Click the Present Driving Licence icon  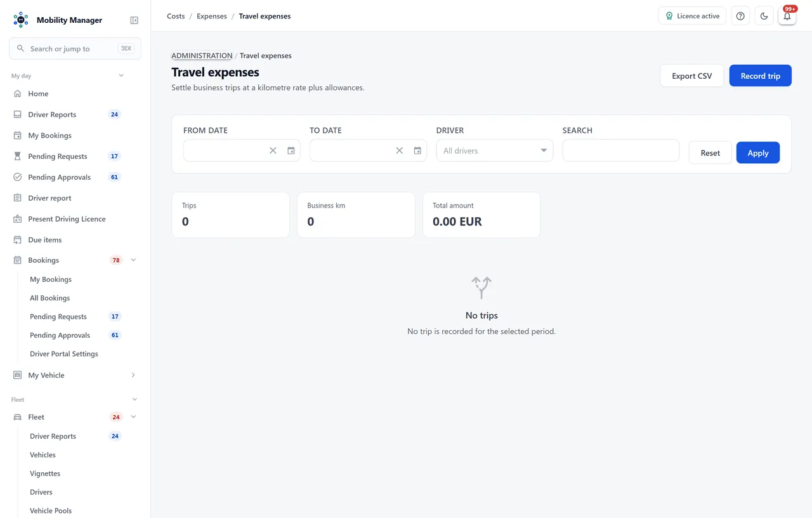pos(18,219)
